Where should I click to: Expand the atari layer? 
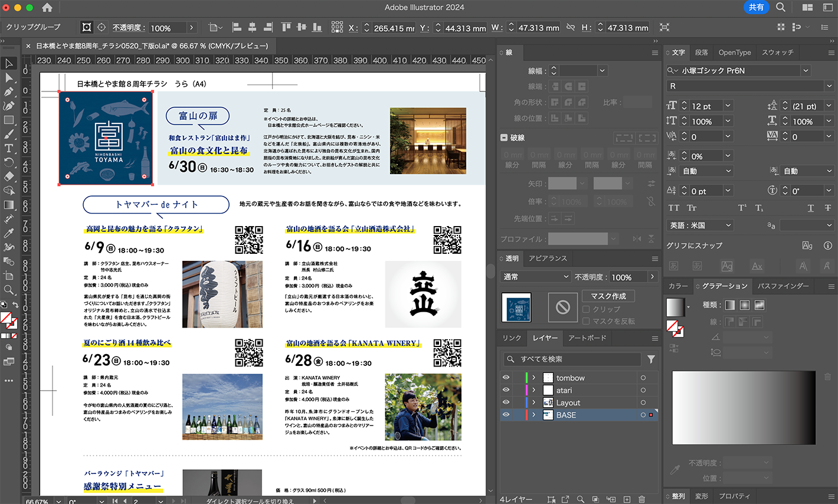click(534, 390)
